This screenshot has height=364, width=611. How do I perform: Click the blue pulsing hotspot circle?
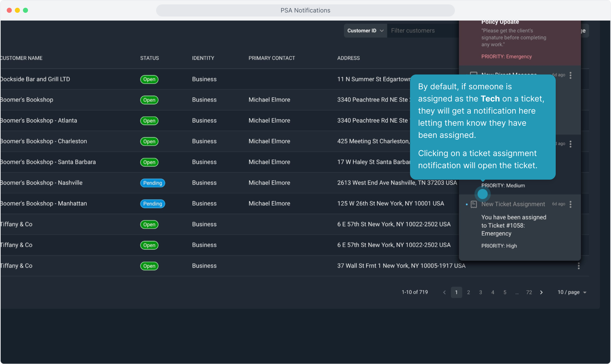[x=483, y=194]
